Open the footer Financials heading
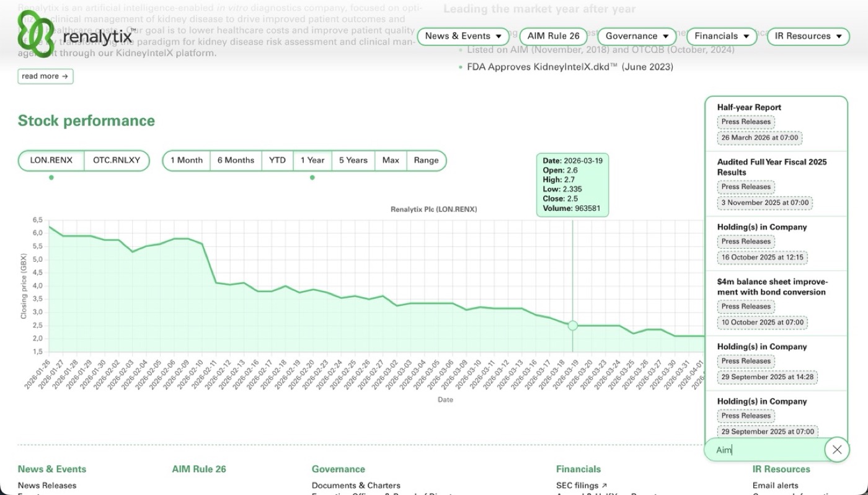The height and width of the screenshot is (495, 868). [x=578, y=469]
